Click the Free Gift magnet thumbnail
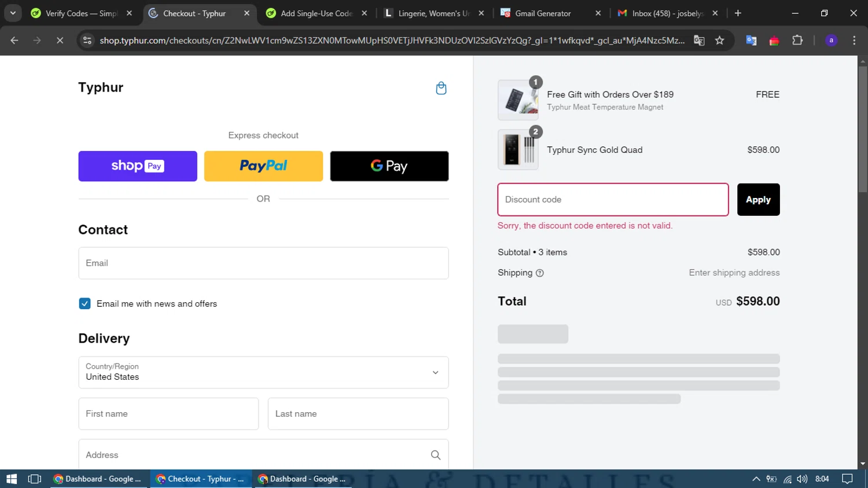This screenshot has width=868, height=488. coord(518,100)
